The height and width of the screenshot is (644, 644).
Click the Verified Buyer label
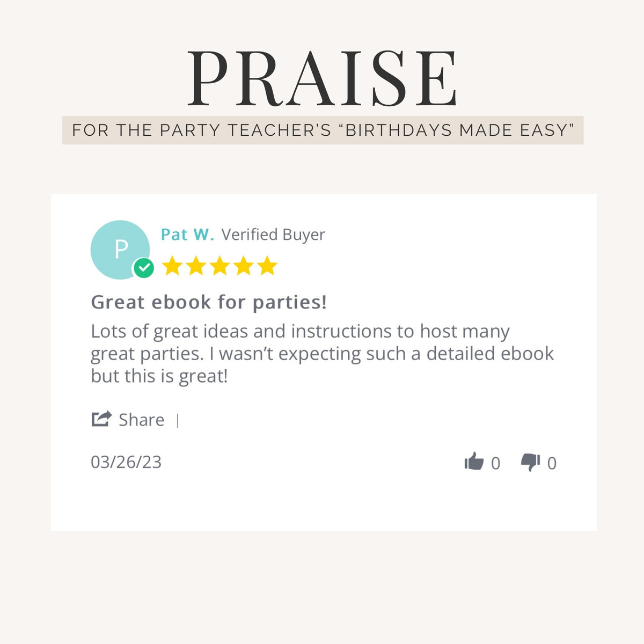tap(273, 235)
